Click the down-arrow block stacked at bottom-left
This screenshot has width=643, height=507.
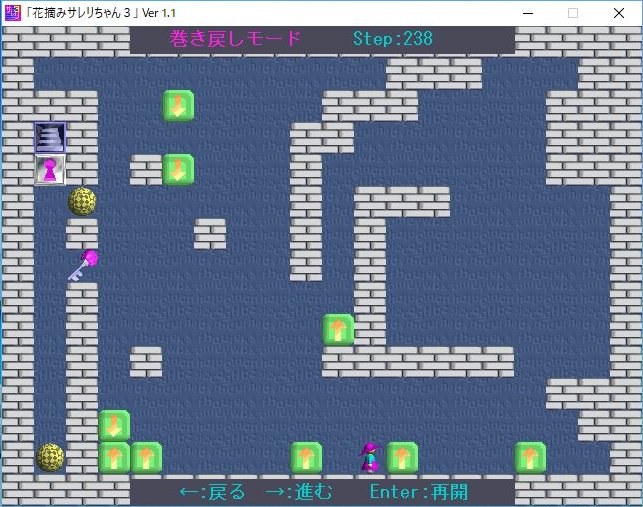pos(114,425)
